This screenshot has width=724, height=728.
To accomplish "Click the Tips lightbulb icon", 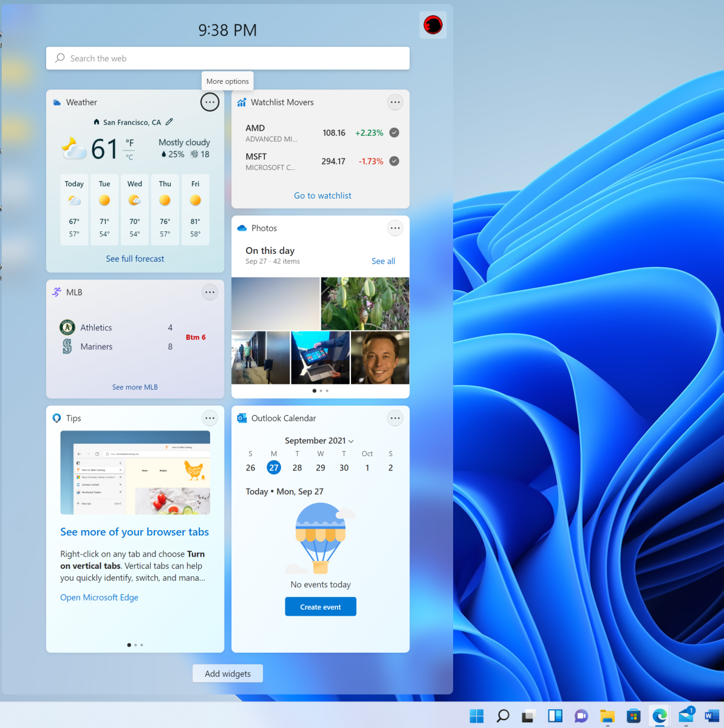I will (x=56, y=418).
